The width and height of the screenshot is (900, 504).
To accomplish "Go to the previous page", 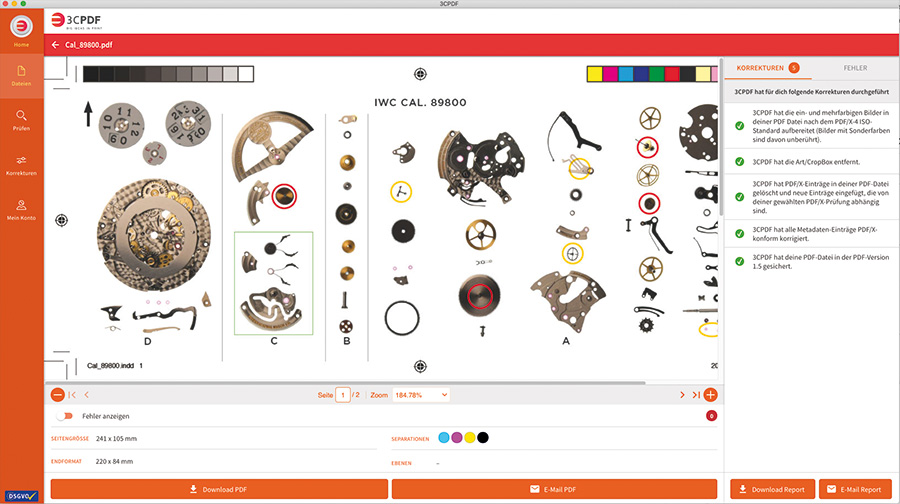I will pyautogui.click(x=87, y=395).
